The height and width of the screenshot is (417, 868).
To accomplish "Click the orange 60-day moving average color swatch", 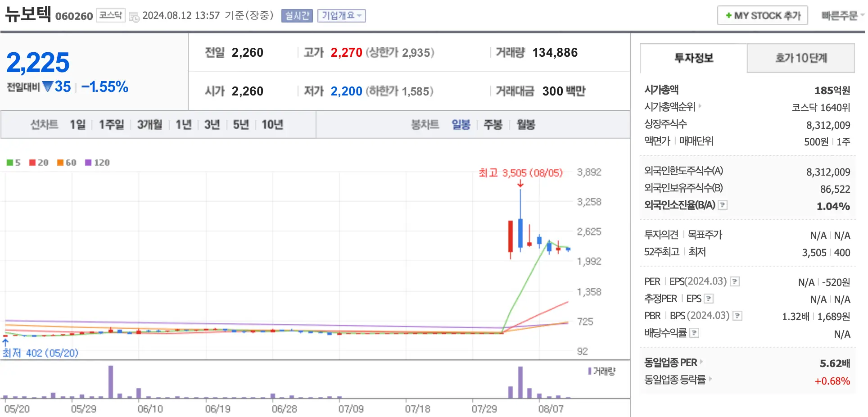I will (59, 163).
